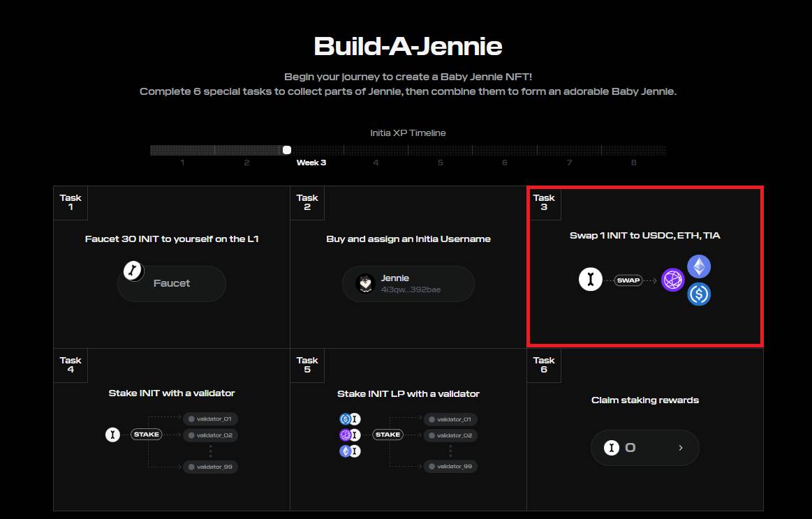Choose the ETH-INIT LP pair icon in Task 5
The width and height of the screenshot is (812, 519).
tap(350, 451)
